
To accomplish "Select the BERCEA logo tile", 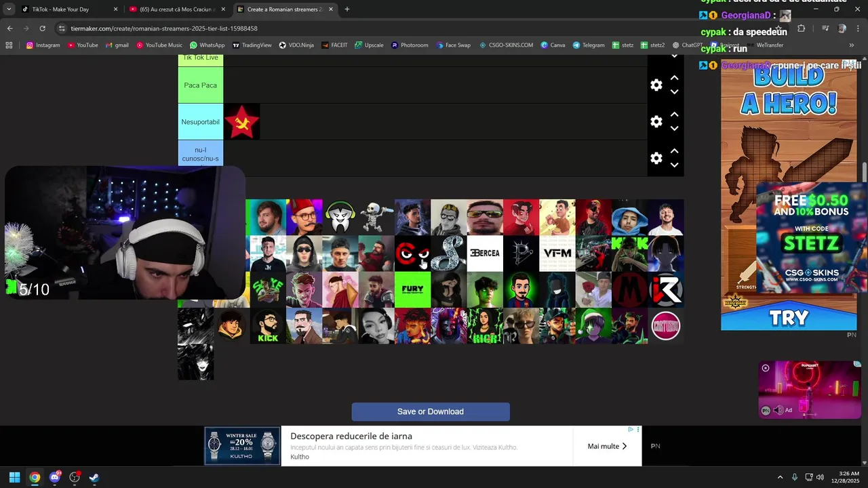I will tap(485, 253).
